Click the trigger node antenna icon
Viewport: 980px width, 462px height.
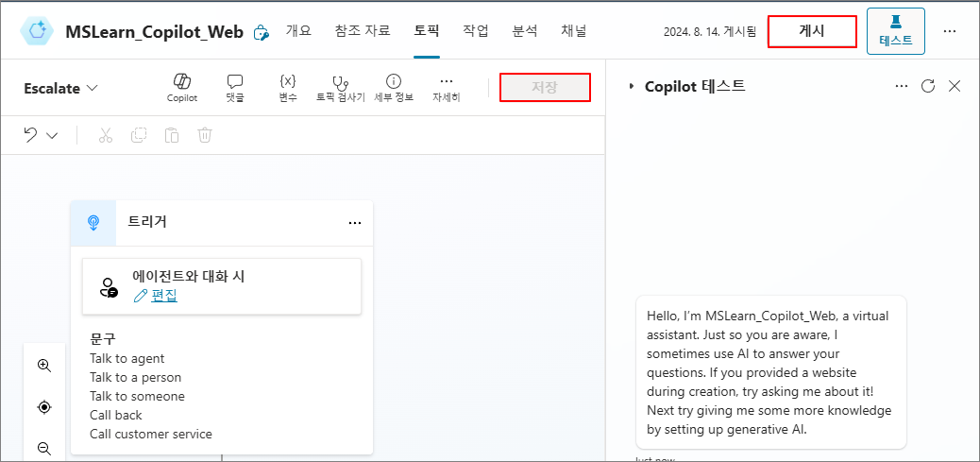93,223
